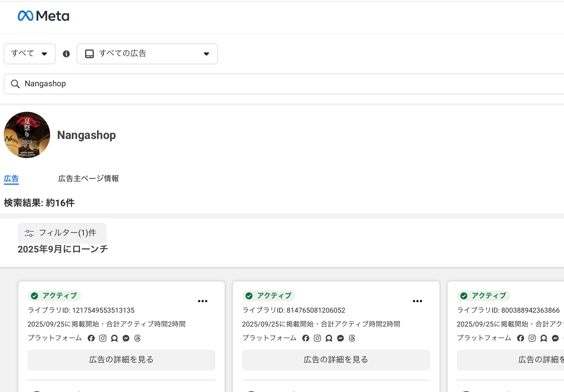
Task: Click the search magnifier icon
Action: 15,84
